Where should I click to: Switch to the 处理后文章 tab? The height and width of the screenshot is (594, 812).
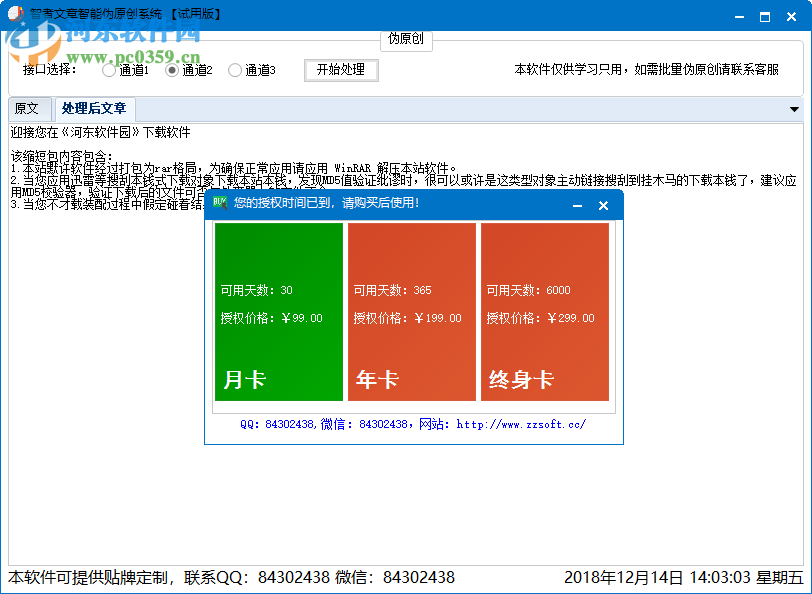click(94, 108)
